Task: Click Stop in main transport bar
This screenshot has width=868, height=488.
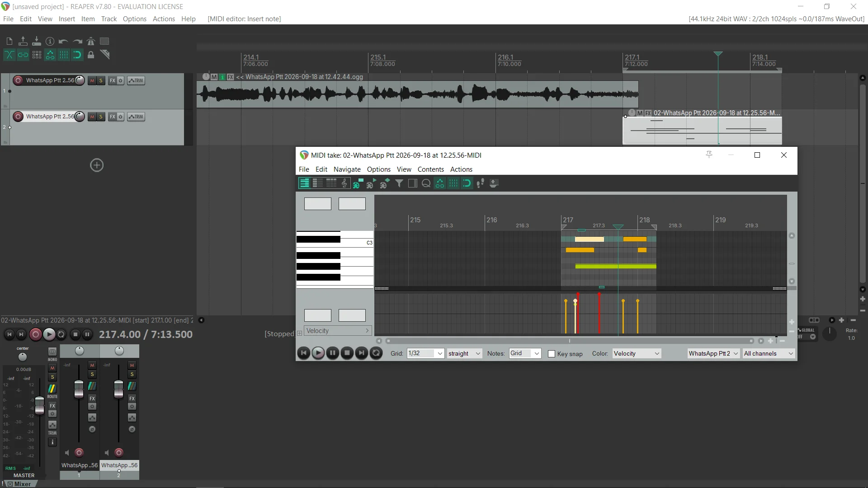Action: (75, 334)
